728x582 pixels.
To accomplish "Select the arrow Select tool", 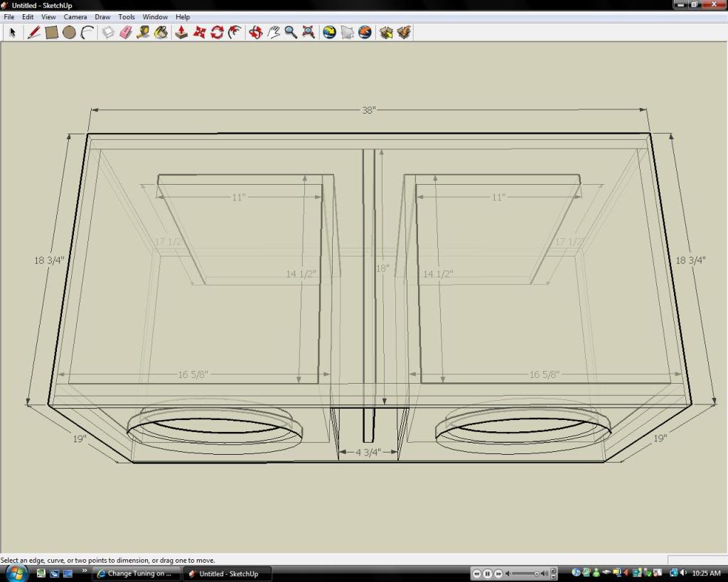I will click(x=13, y=33).
